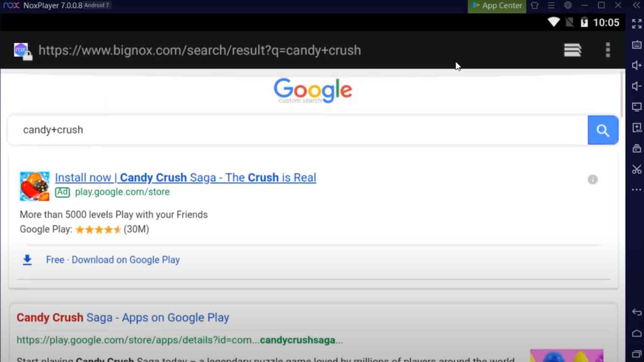The image size is (644, 362).
Task: Click the download arrow icon
Action: (27, 260)
